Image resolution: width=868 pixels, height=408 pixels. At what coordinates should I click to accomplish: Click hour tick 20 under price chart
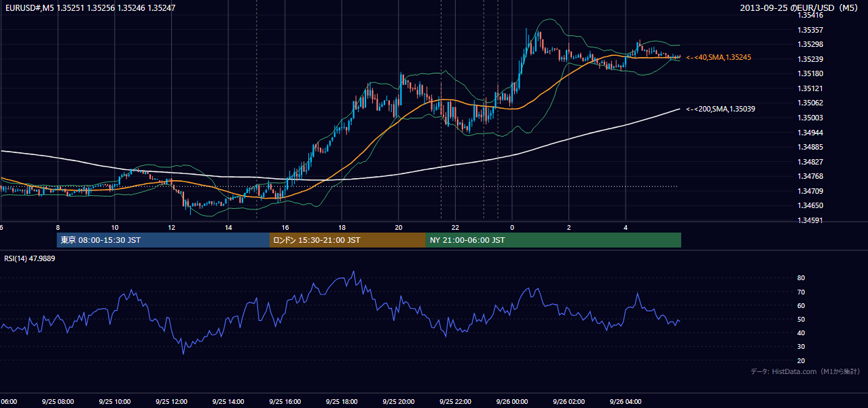[399, 228]
